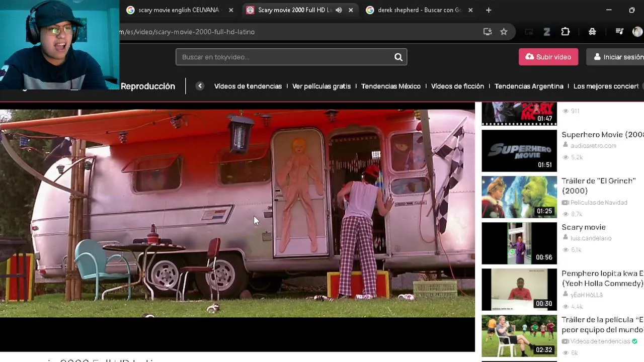Open Superhero Movie (2008) title link
The image size is (644, 362).
point(603,135)
